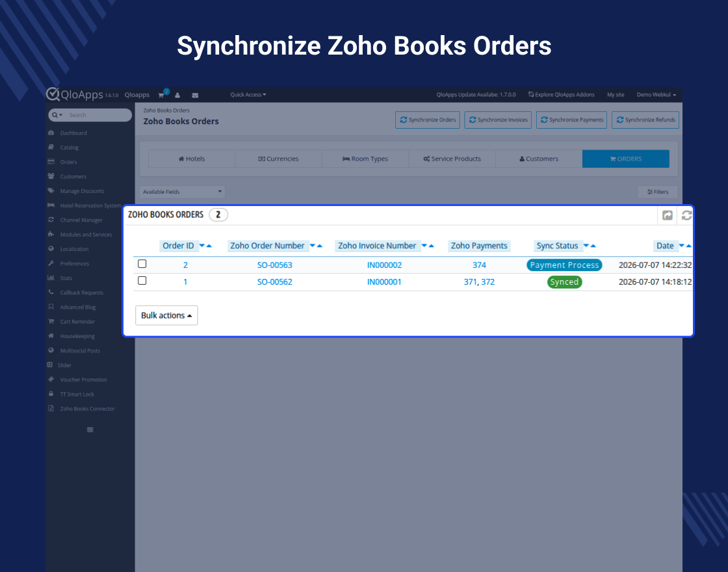Screen dimensions: 728x572
Task: Click the QloApps update available notice
Action: pos(476,95)
